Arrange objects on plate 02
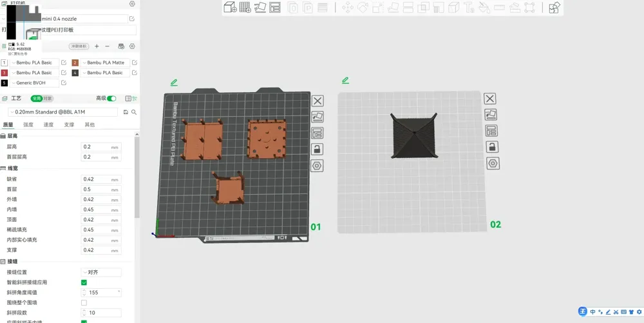 (x=491, y=131)
